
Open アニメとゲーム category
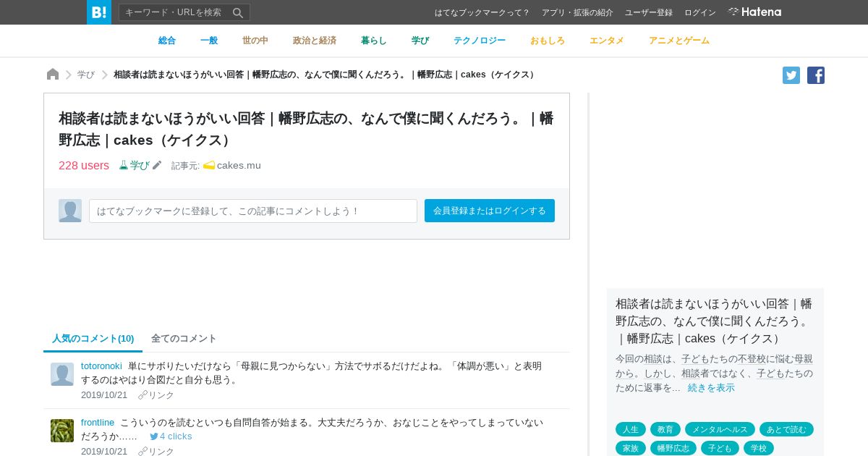(679, 41)
